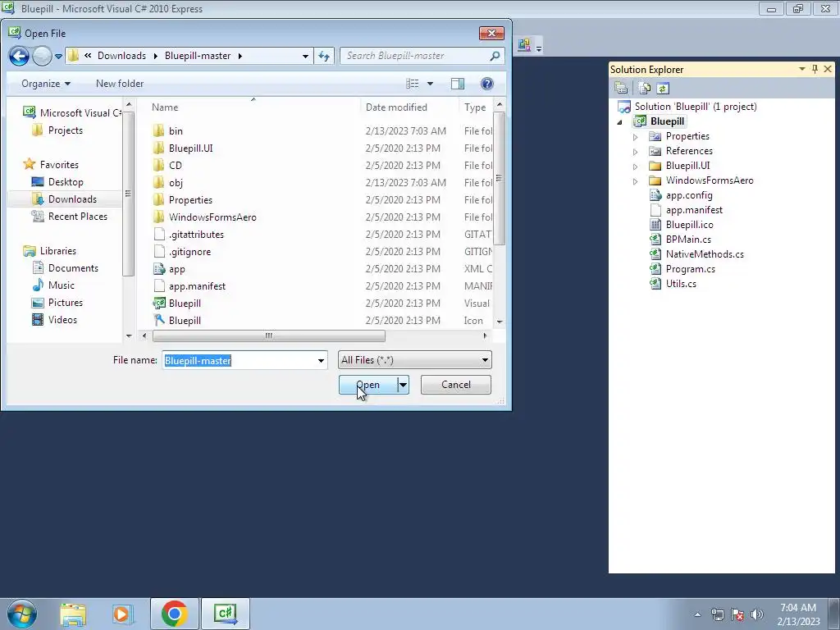Expand the File name dropdown arrow
This screenshot has height=630, width=840.
click(321, 361)
